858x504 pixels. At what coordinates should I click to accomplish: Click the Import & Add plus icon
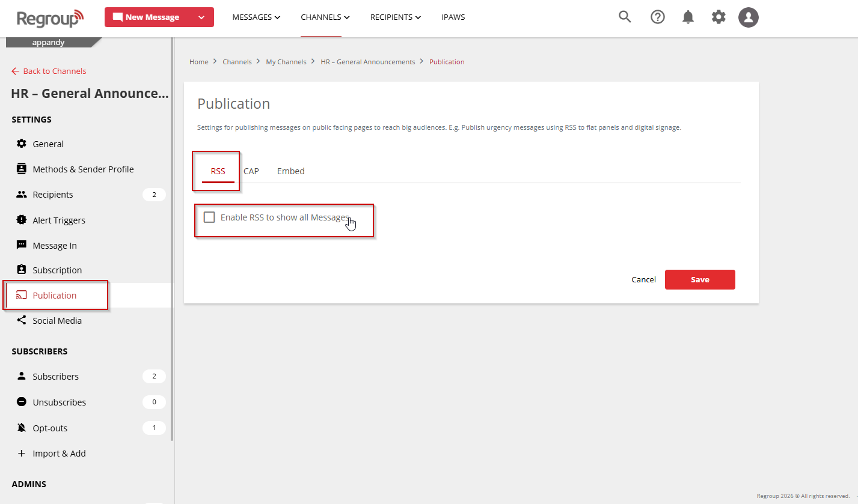click(x=22, y=454)
